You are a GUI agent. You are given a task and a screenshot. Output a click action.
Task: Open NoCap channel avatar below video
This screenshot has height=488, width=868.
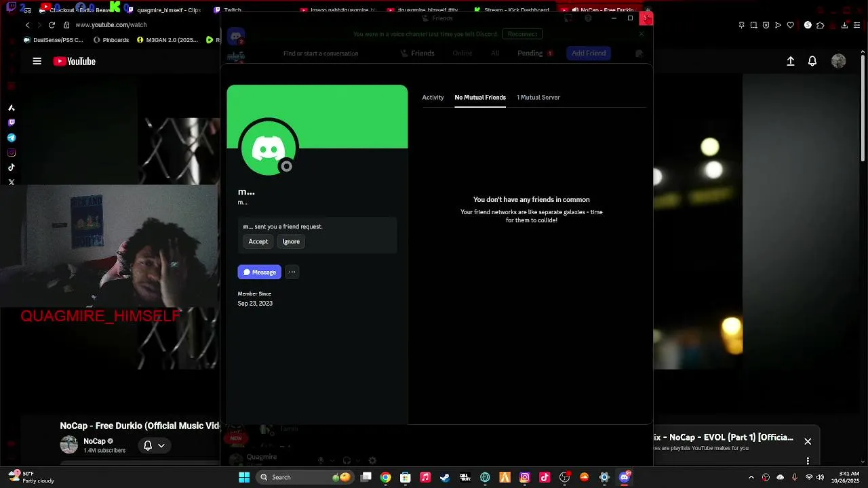[69, 445]
